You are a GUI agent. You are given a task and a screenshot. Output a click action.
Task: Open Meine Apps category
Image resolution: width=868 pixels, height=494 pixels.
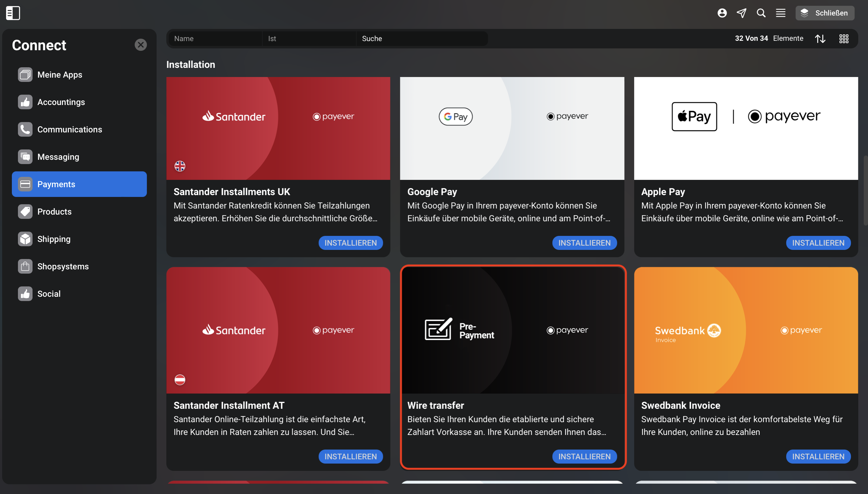click(x=79, y=75)
